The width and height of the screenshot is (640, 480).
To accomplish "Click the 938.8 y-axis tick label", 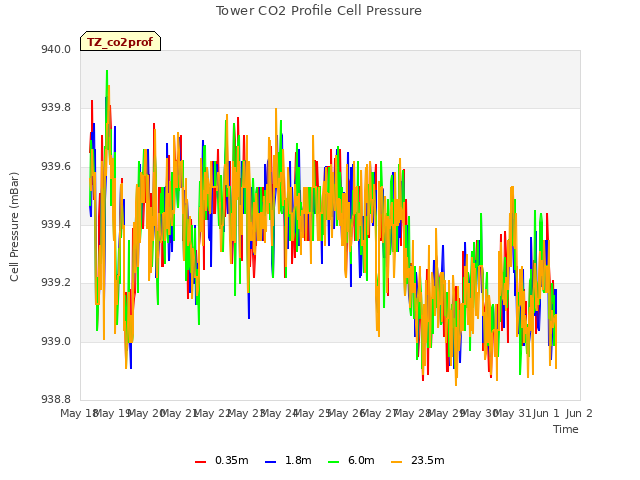I will point(56,399).
